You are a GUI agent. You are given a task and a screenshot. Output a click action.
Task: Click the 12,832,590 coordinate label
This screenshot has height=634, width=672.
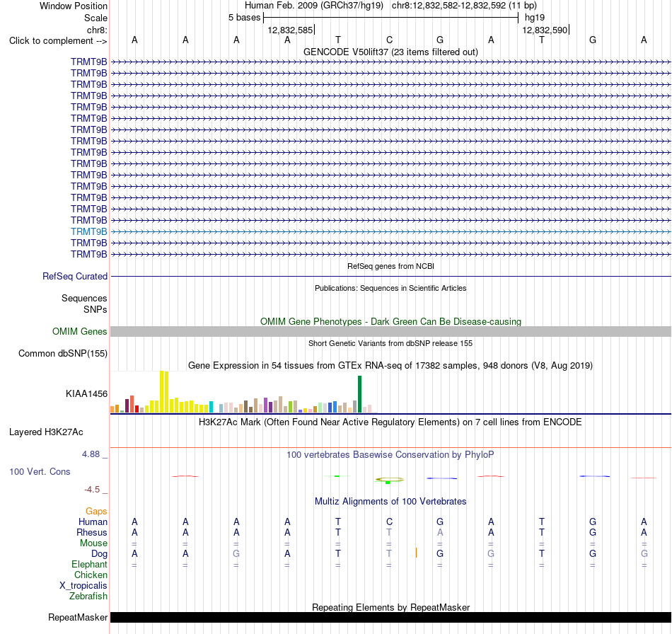click(545, 30)
